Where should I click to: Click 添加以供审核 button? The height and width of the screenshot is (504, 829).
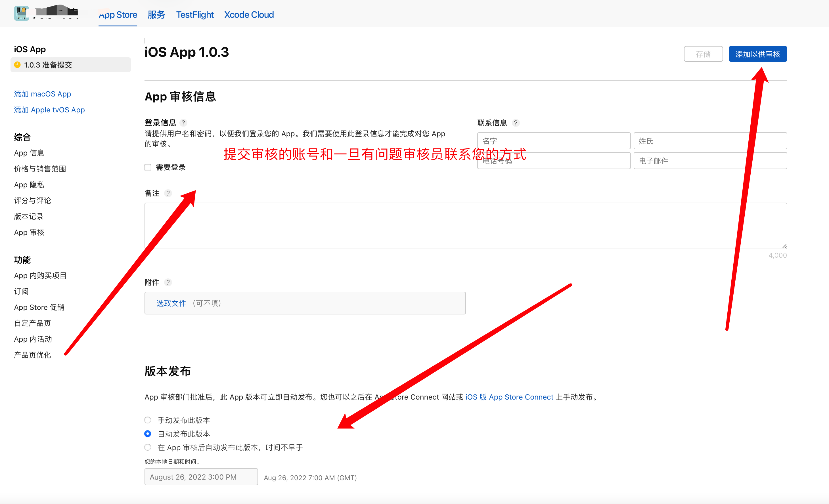pyautogui.click(x=757, y=54)
